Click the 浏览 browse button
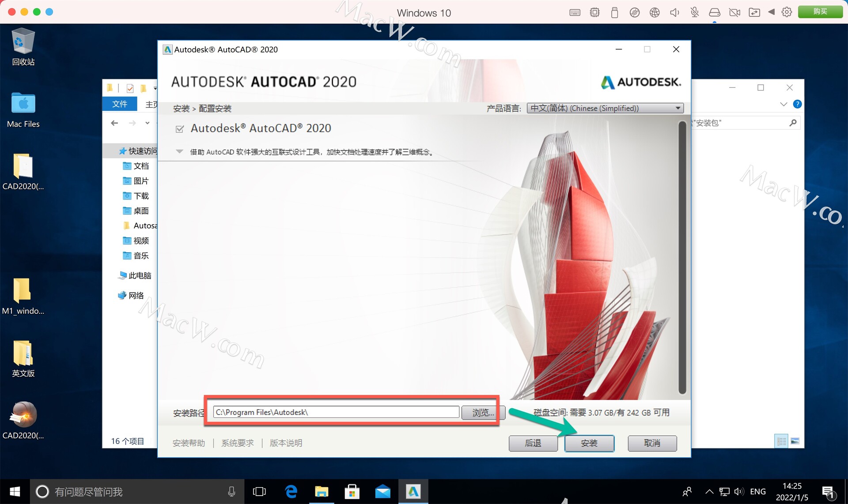 pyautogui.click(x=483, y=412)
